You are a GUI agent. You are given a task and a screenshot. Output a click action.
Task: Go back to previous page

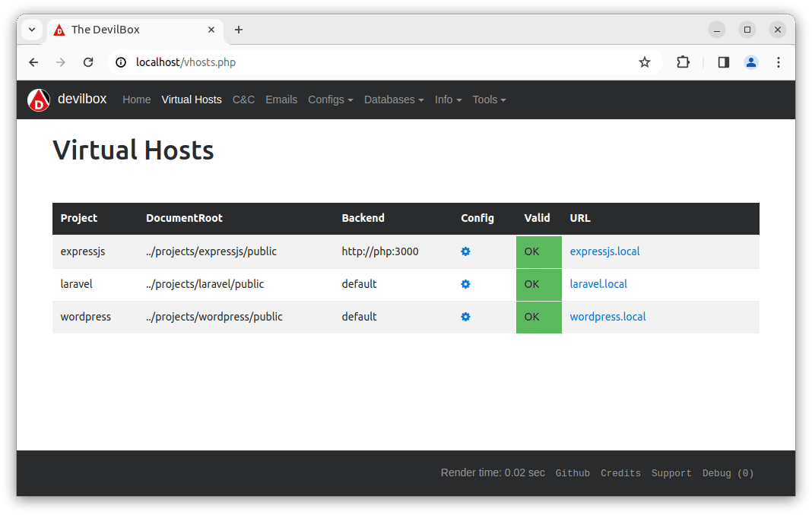point(33,62)
